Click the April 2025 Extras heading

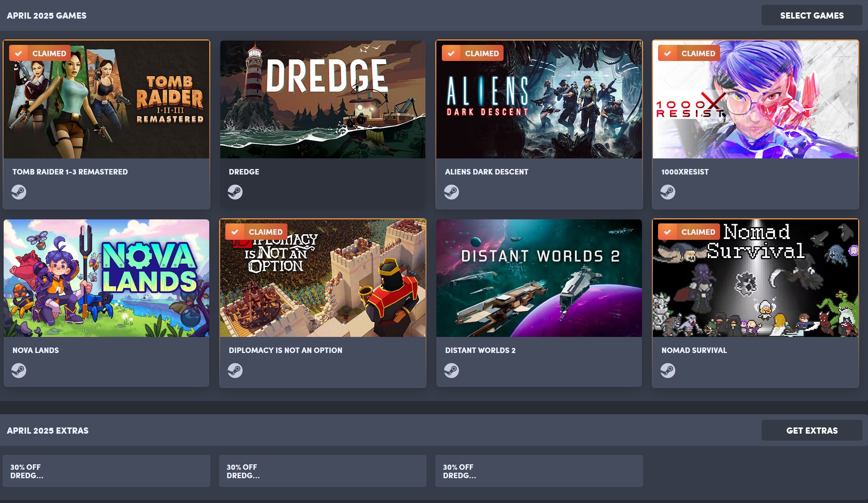48,430
